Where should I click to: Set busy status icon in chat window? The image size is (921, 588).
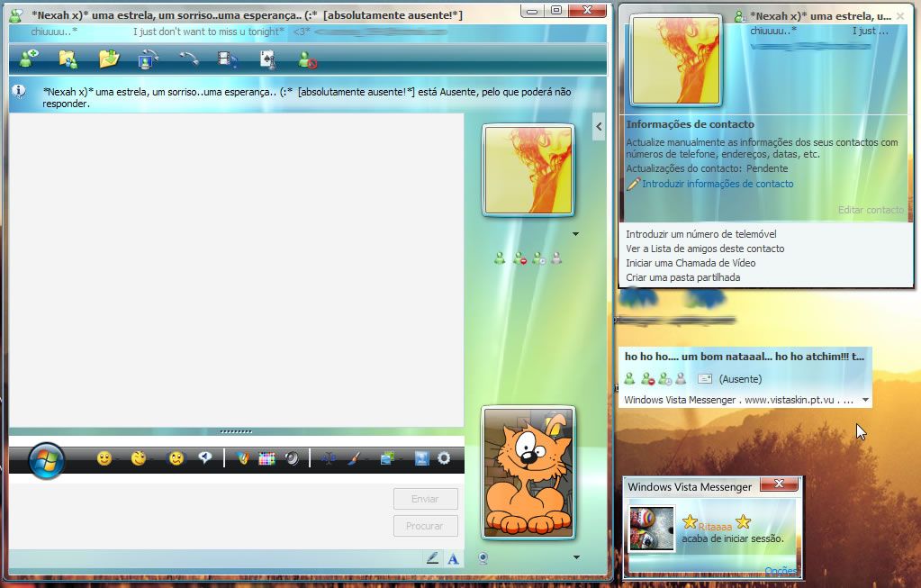pos(519,258)
